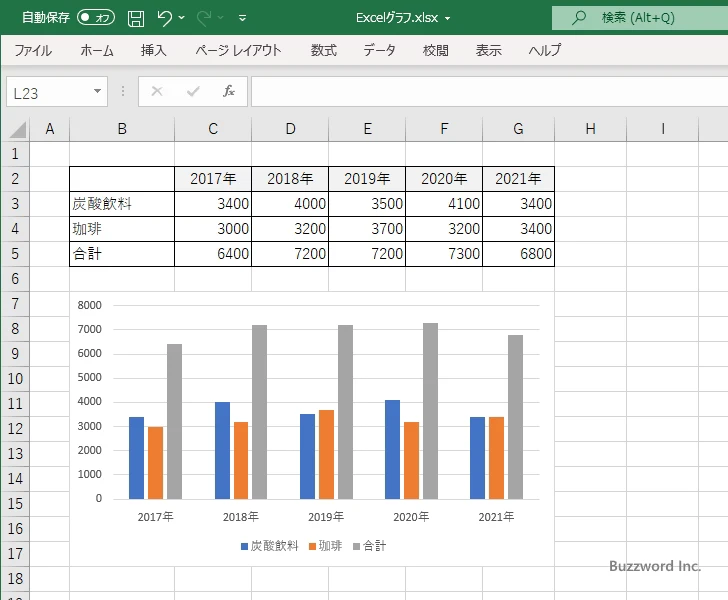Select the orange 珈琲 bar for 2019年
The image size is (728, 600).
(326, 455)
